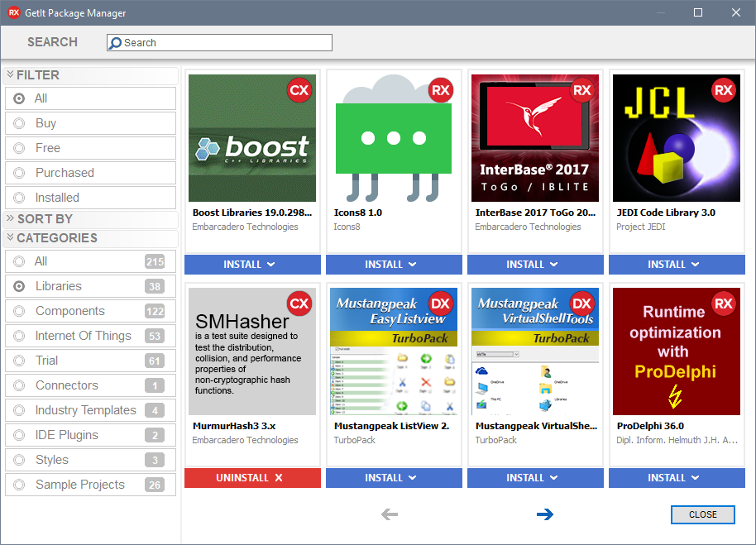Click the DX badge on Mustangpeak VirtualShellTools
756x545 pixels.
pos(582,304)
